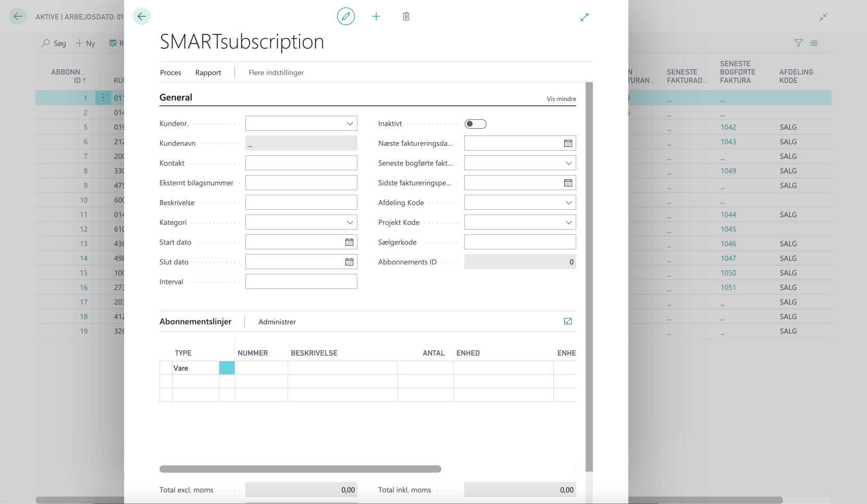
Task: Click the list view layout icon
Action: 814,43
